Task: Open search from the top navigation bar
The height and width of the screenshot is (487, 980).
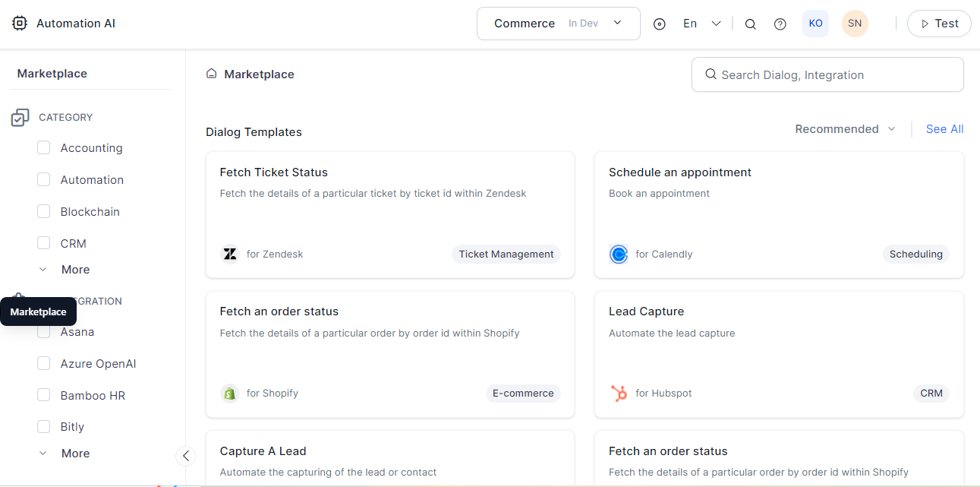Action: (750, 24)
